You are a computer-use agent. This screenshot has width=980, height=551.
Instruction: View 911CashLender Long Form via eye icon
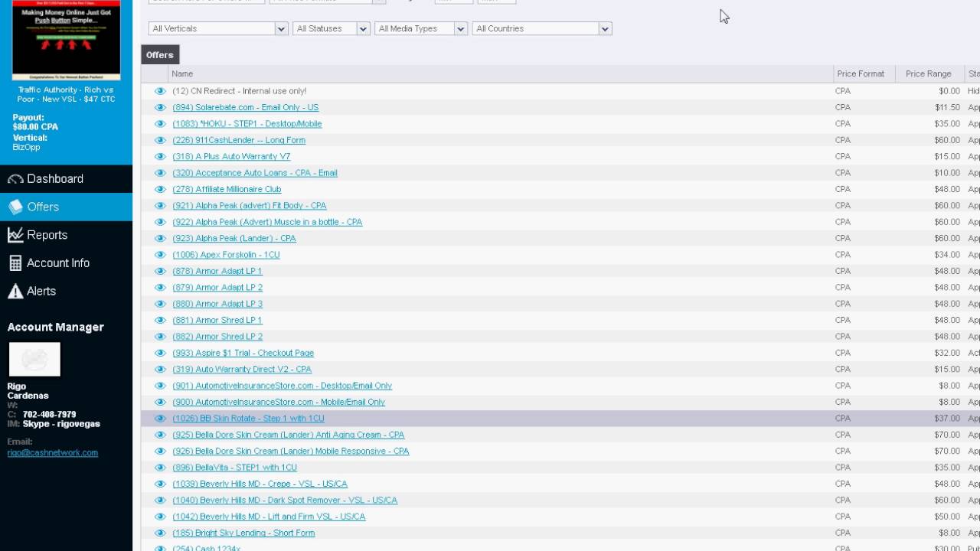click(x=160, y=140)
